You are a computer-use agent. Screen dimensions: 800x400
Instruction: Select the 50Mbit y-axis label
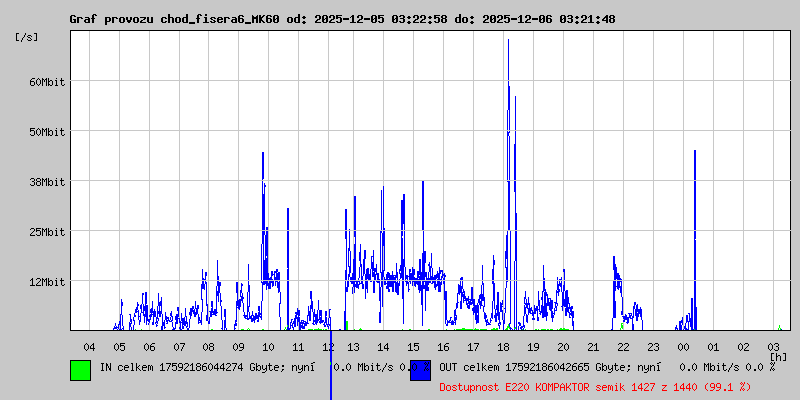[47, 132]
